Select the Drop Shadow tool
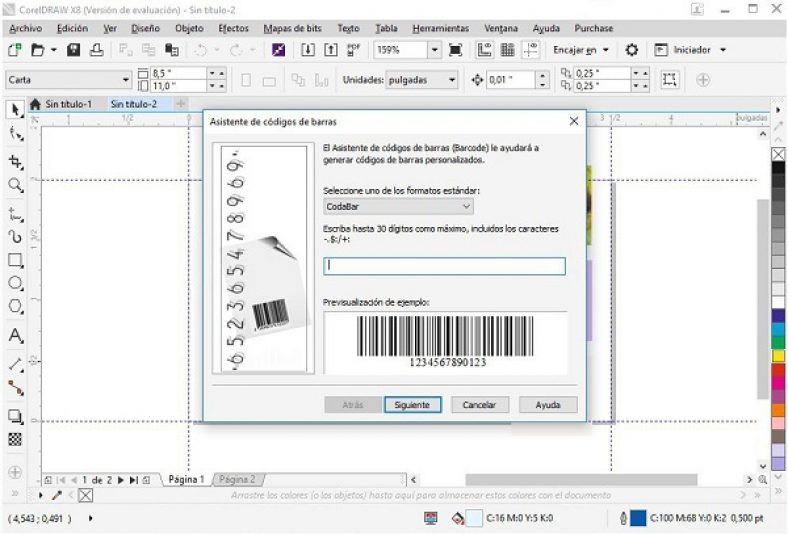 click(15, 416)
